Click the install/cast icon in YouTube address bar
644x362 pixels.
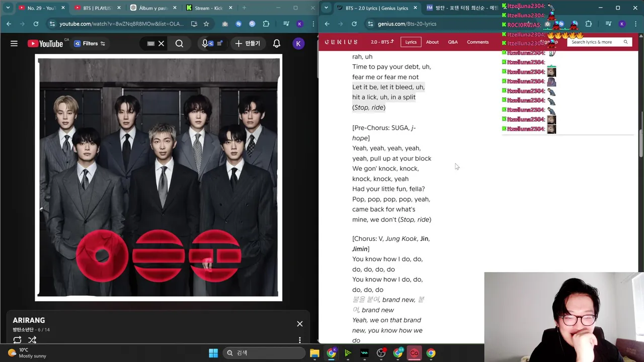coord(194,24)
